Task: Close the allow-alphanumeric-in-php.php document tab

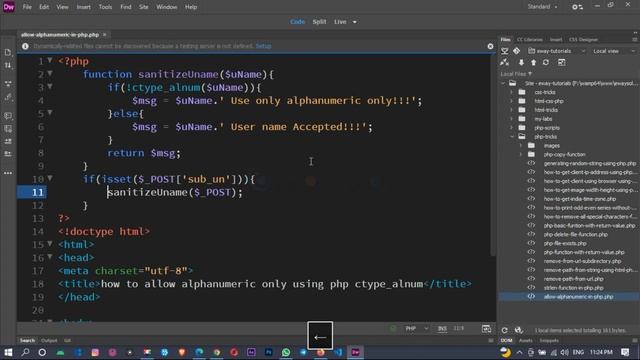Action: coord(104,35)
